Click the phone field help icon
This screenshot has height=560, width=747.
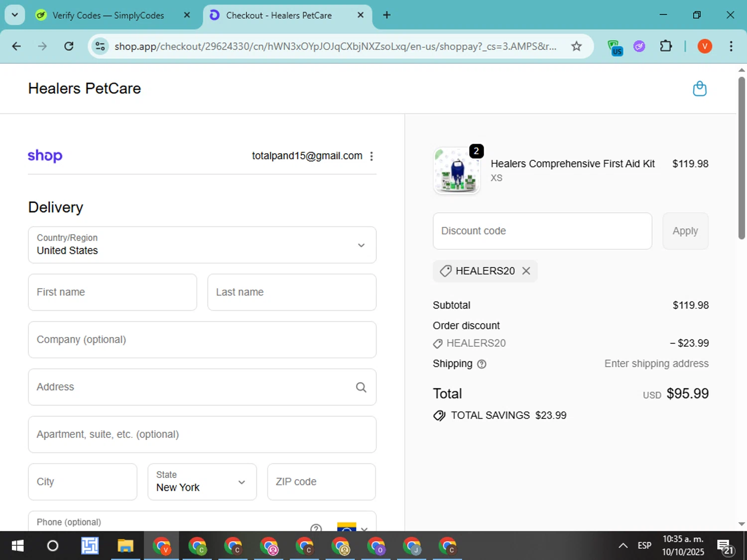click(316, 528)
